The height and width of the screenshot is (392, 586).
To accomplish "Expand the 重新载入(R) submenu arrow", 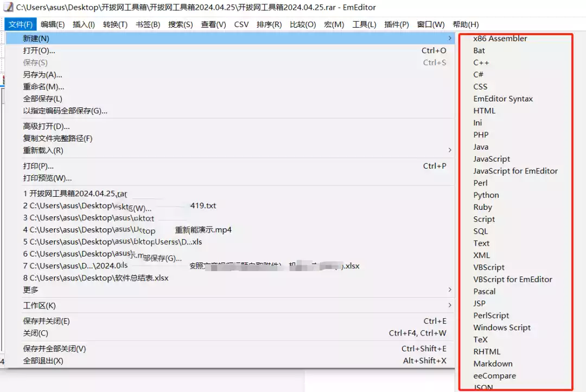I will (450, 150).
